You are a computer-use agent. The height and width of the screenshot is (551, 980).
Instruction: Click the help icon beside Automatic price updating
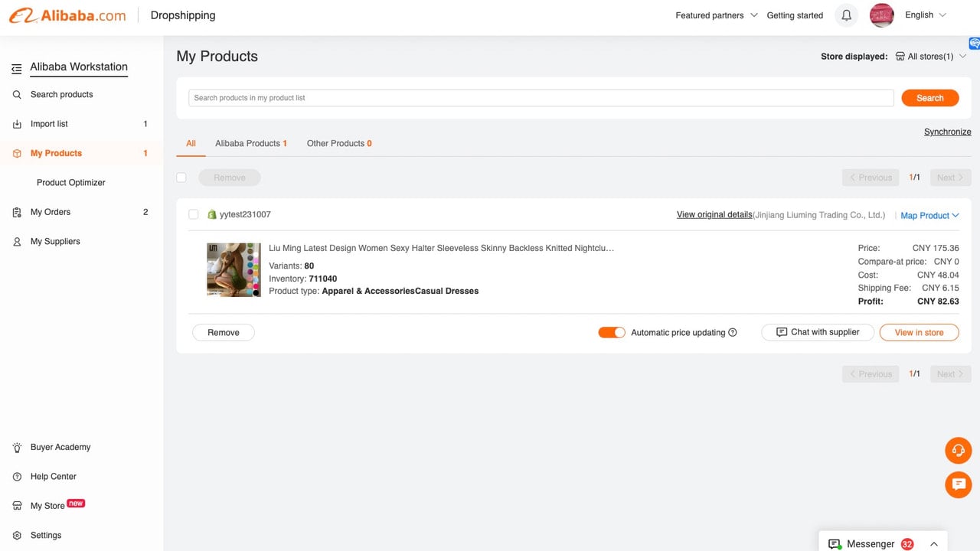pos(733,333)
